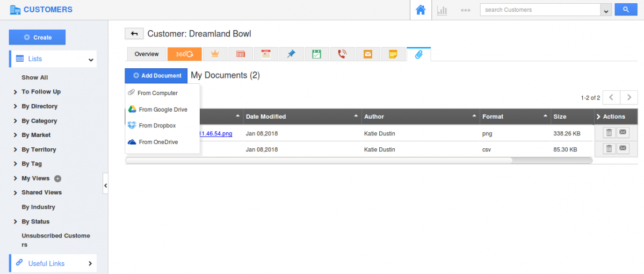Open the calendar icon tab

(x=266, y=54)
